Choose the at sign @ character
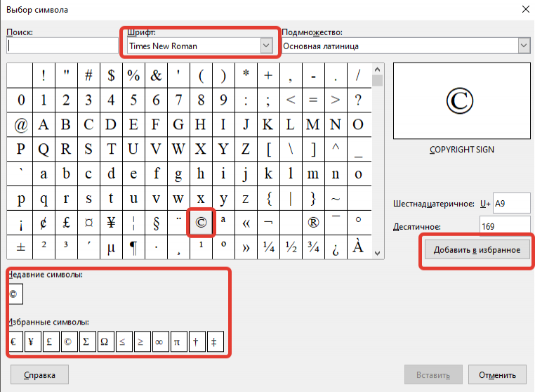 tap(20, 124)
